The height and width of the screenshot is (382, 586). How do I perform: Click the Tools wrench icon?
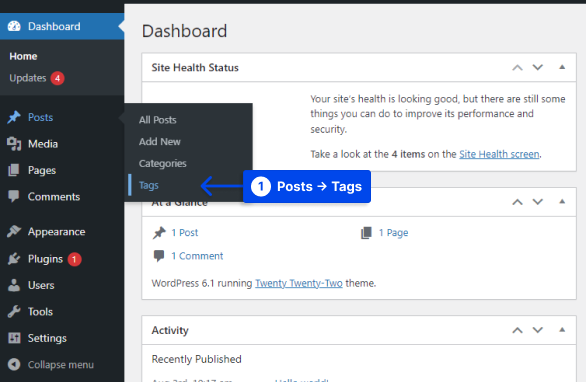[x=14, y=312]
